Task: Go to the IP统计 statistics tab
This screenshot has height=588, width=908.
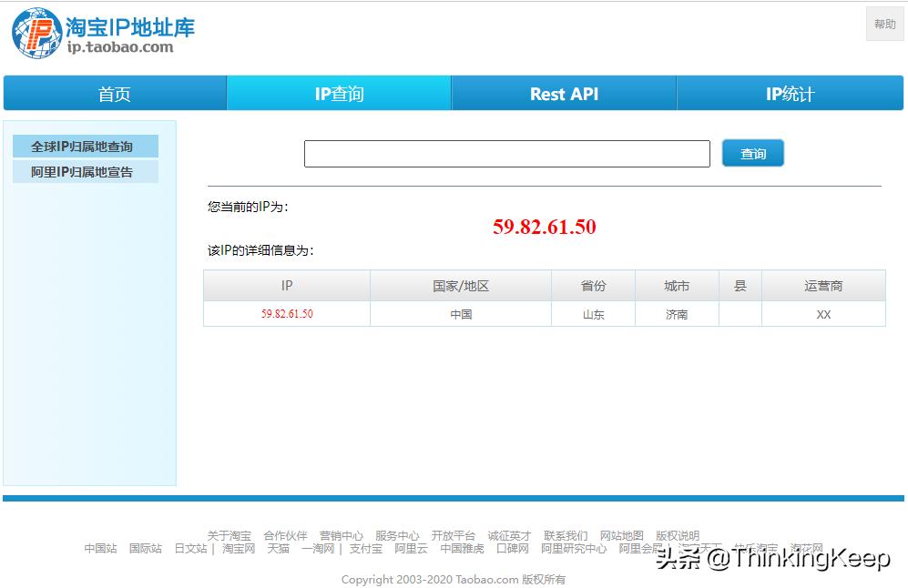Action: (x=789, y=93)
